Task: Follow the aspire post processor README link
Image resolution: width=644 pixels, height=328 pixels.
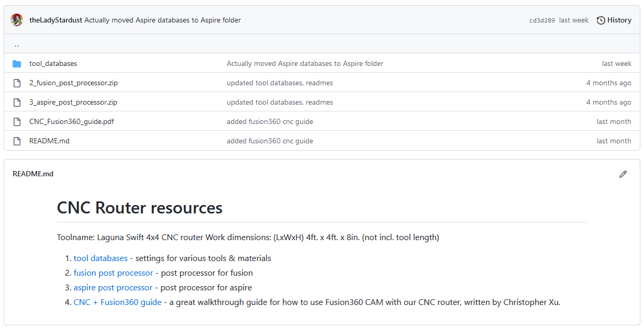Action: click(x=113, y=287)
